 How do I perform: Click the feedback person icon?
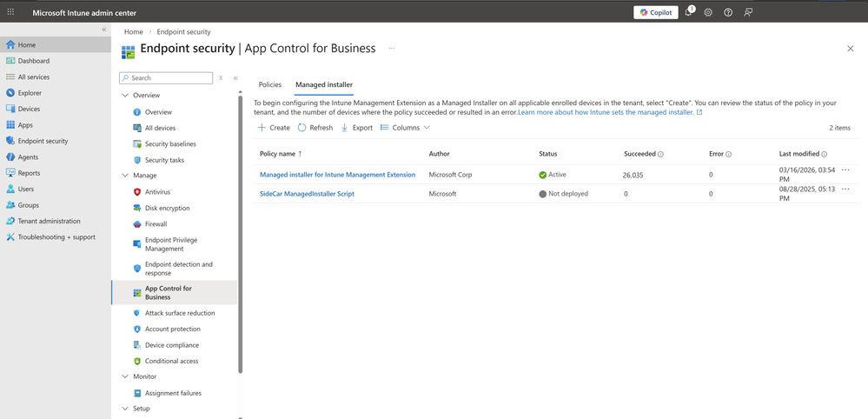748,12
